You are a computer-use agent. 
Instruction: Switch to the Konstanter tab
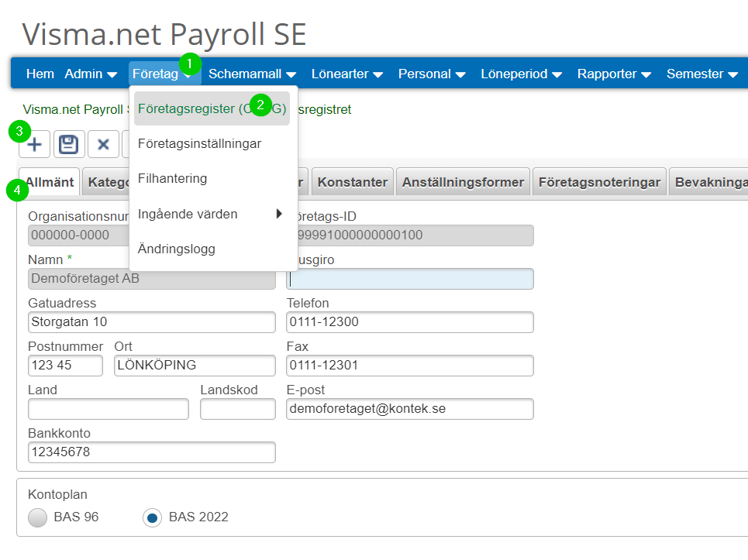tap(353, 182)
